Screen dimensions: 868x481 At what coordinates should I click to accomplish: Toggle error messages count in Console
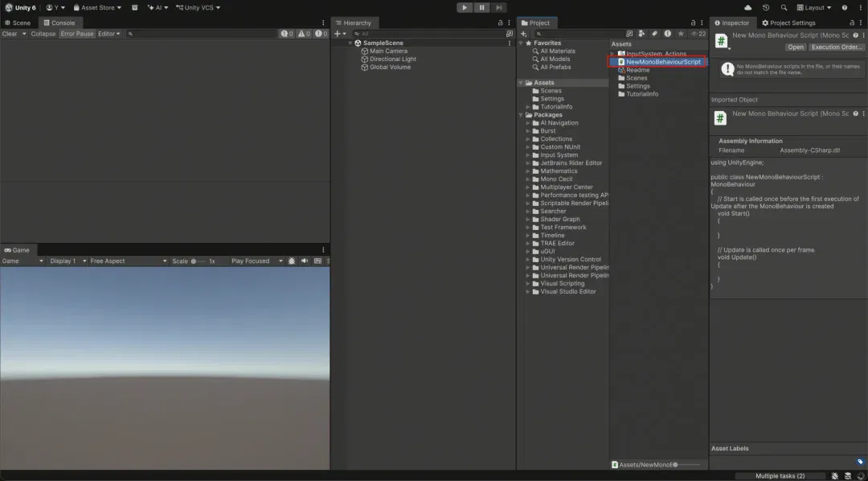coord(321,34)
